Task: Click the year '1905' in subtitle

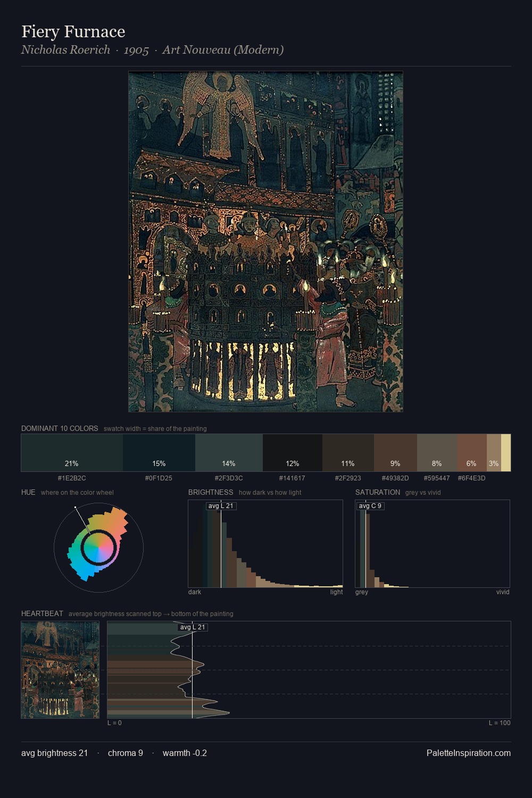Action: pos(136,50)
